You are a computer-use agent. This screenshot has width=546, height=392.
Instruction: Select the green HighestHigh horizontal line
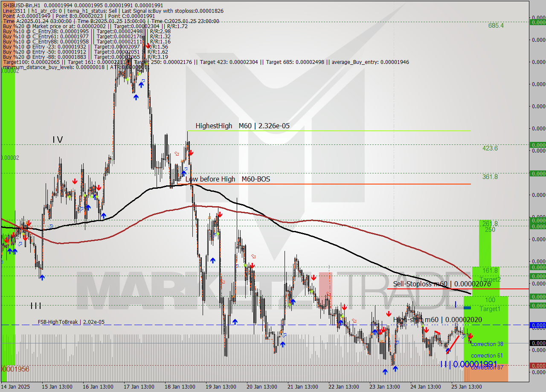coord(328,130)
